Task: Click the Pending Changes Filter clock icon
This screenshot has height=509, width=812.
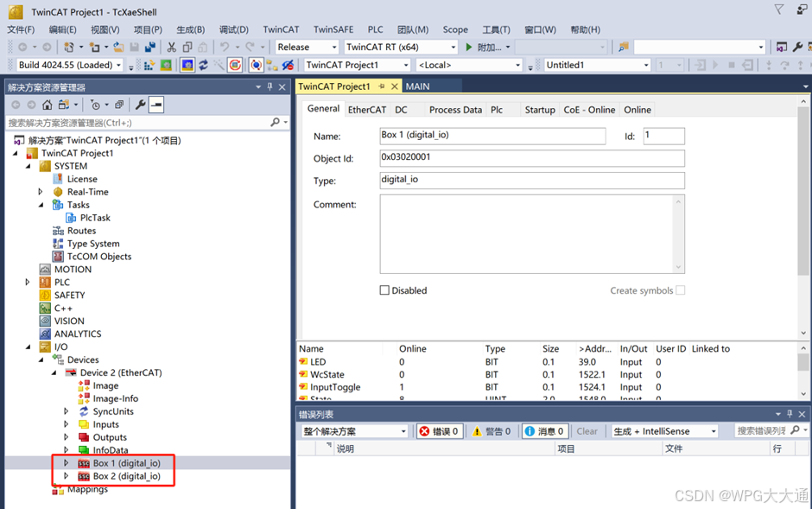Action: click(x=95, y=105)
